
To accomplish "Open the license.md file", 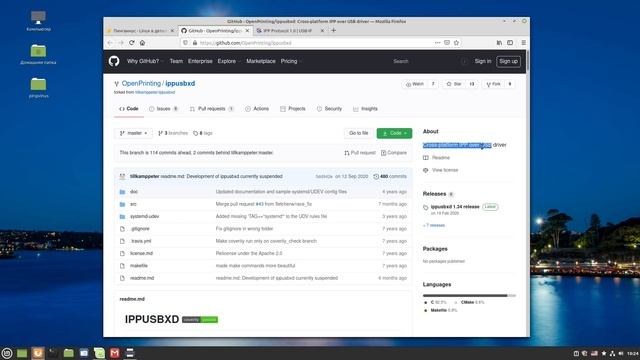I will [x=141, y=253].
